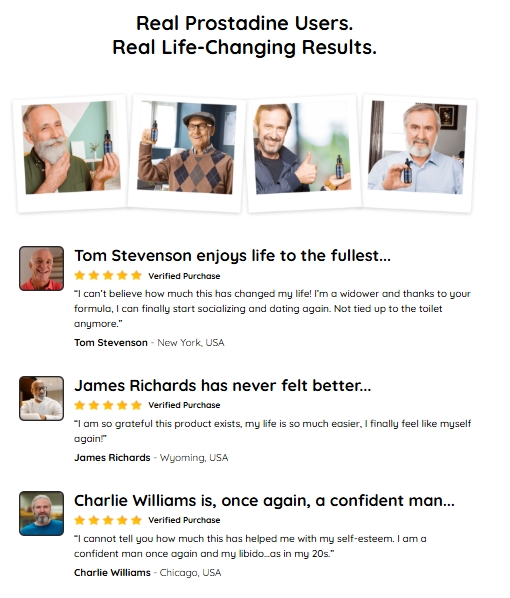The width and height of the screenshot is (510, 598).
Task: Click Verified Purchase label under James Richards
Action: pos(184,405)
